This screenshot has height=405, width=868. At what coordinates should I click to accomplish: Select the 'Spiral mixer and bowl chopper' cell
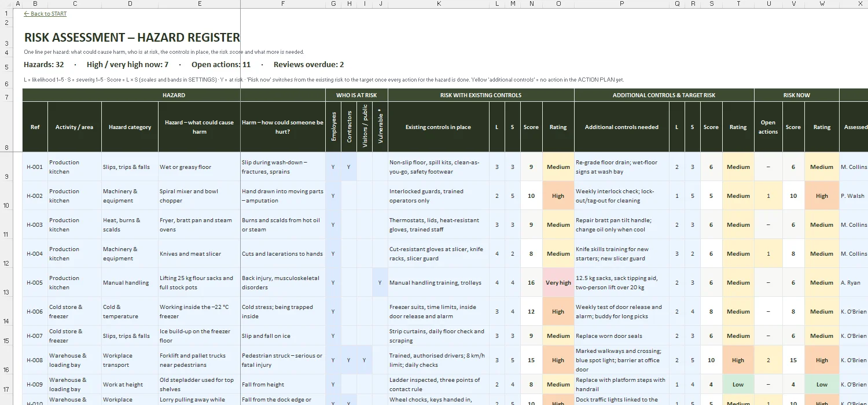point(199,196)
